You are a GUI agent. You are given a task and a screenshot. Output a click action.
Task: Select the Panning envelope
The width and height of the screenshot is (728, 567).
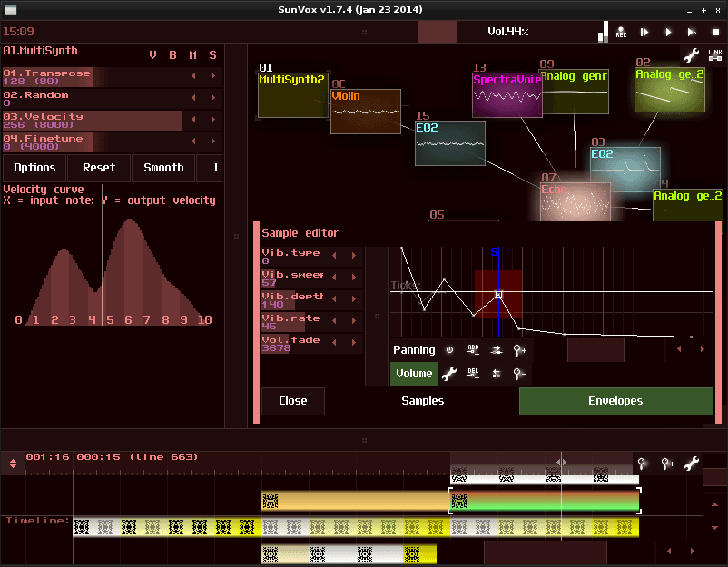coord(414,350)
